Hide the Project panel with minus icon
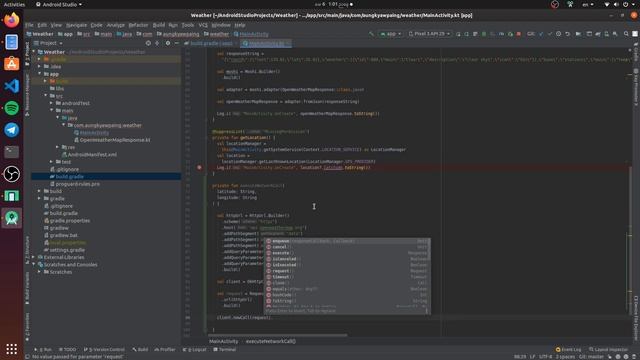Screen dimensions: 640x360 (176, 43)
